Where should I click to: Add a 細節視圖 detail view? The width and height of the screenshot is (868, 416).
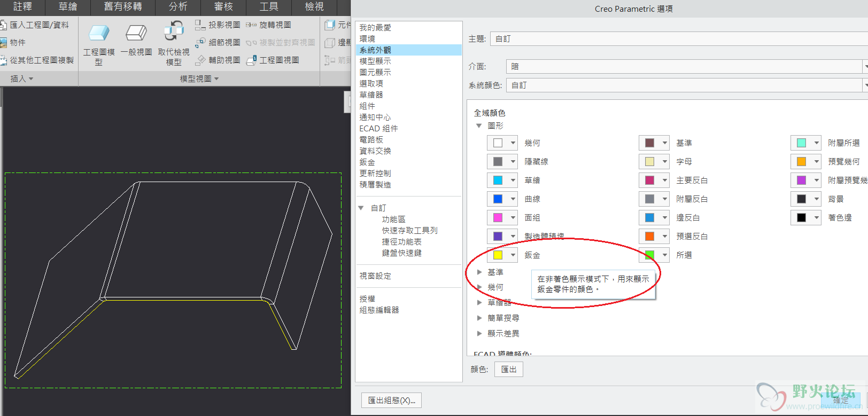click(x=218, y=43)
